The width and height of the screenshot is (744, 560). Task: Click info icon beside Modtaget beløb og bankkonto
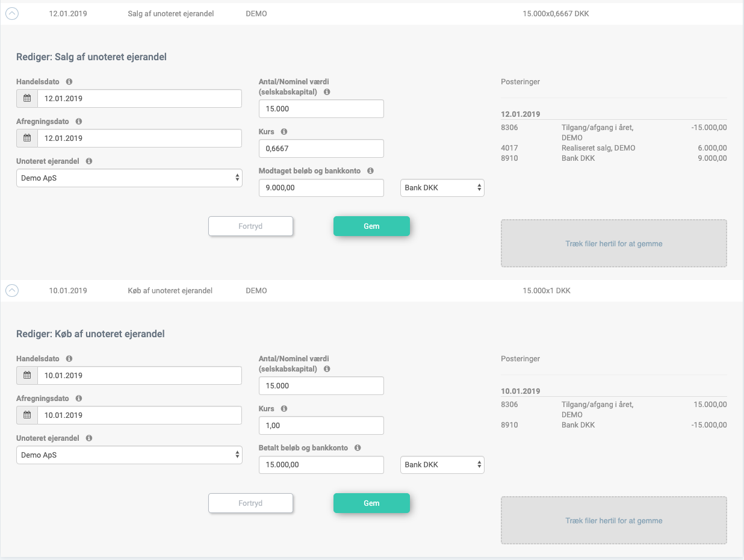click(370, 171)
